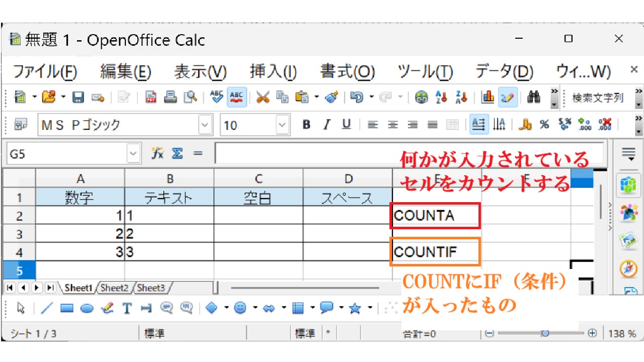Select the Format Paintbrush icon
The height and width of the screenshot is (362, 644).
pos(331,97)
